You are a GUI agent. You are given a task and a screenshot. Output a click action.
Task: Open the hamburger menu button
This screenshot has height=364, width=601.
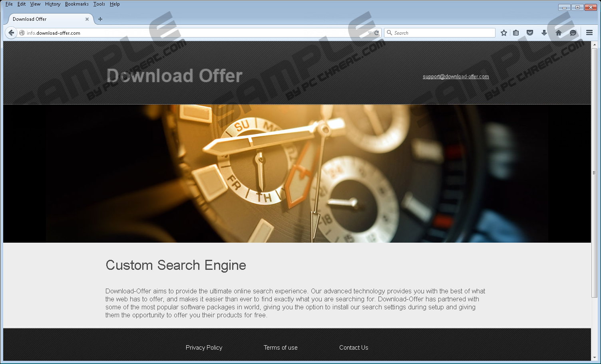point(589,33)
